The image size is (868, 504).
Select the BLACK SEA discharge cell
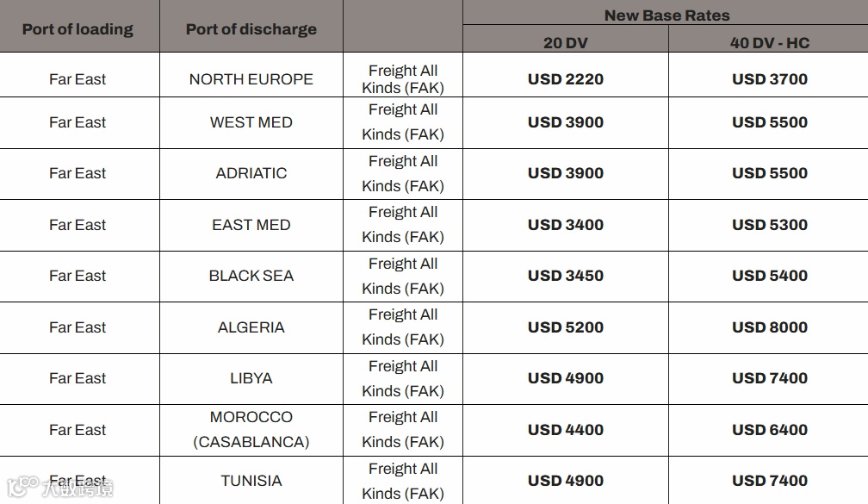[x=251, y=277]
